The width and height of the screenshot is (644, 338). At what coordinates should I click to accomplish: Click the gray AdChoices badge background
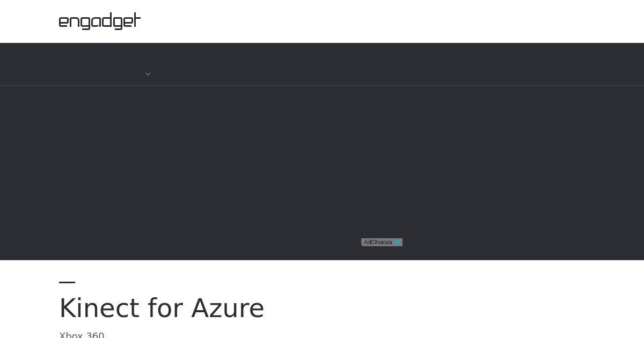point(382,243)
